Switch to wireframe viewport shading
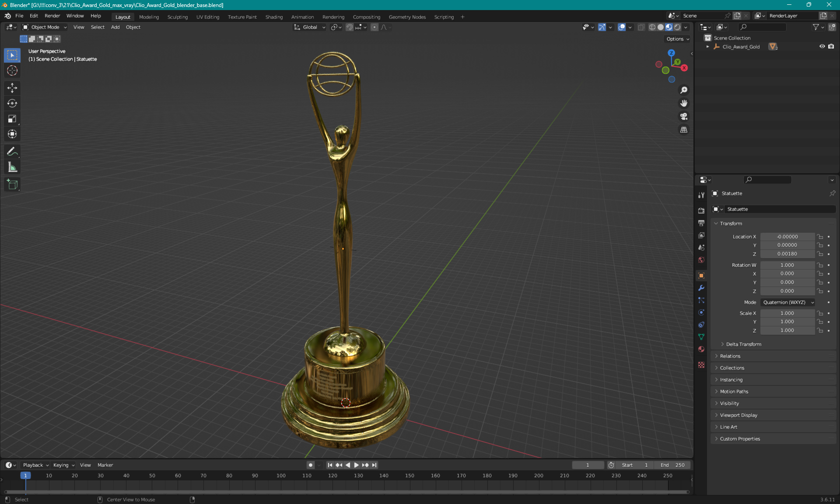The width and height of the screenshot is (840, 504). 652,27
